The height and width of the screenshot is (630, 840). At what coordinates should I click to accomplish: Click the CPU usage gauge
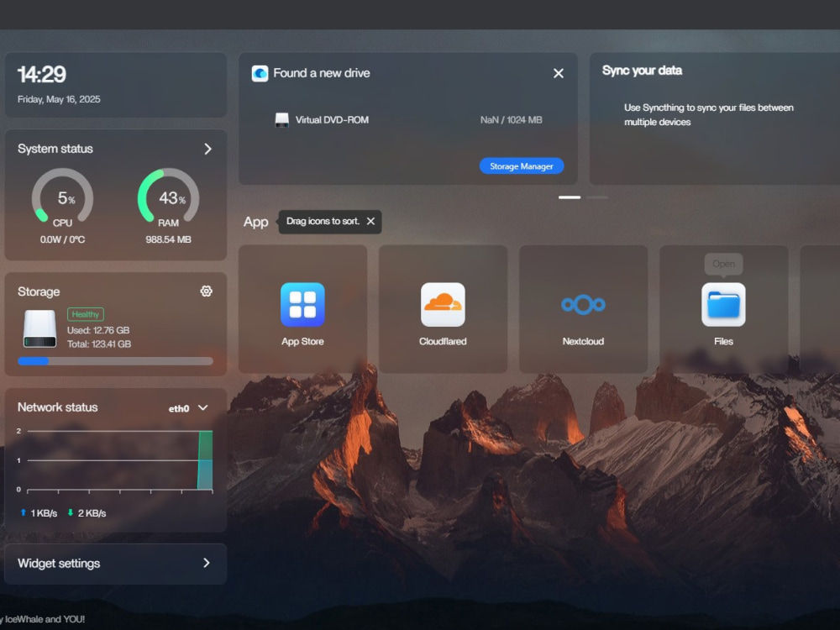[63, 196]
